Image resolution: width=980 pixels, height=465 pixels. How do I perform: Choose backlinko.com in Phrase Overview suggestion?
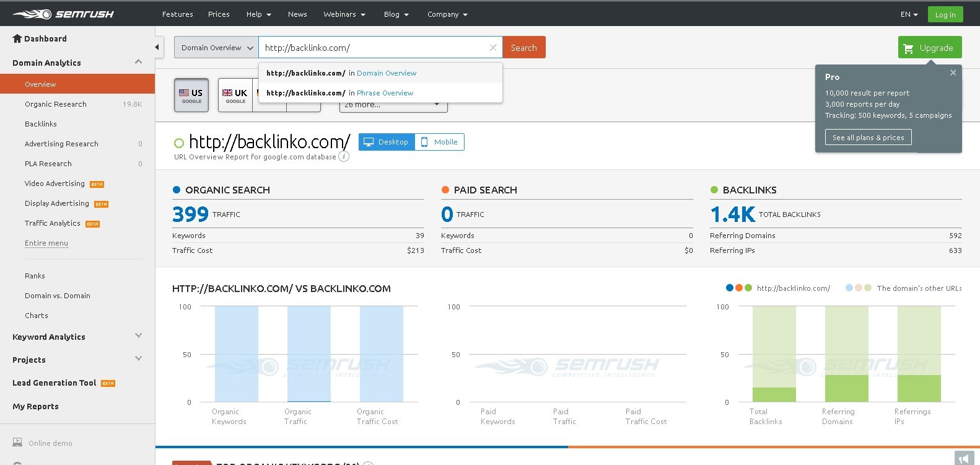click(380, 93)
